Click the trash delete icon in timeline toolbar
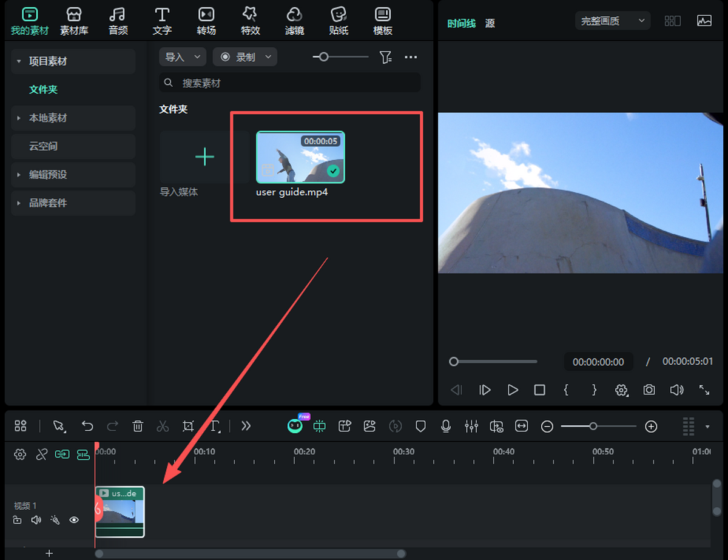This screenshot has height=560, width=728. point(138,427)
